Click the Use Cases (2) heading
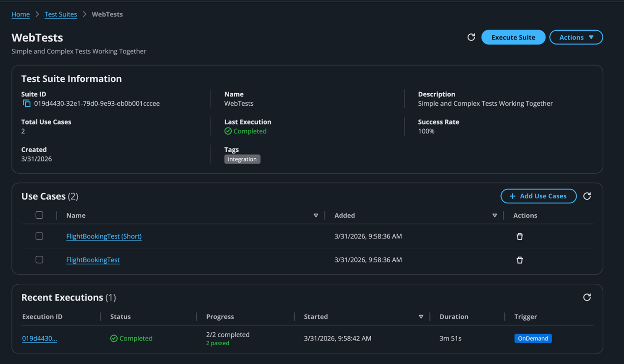This screenshot has height=364, width=624. pyautogui.click(x=50, y=197)
